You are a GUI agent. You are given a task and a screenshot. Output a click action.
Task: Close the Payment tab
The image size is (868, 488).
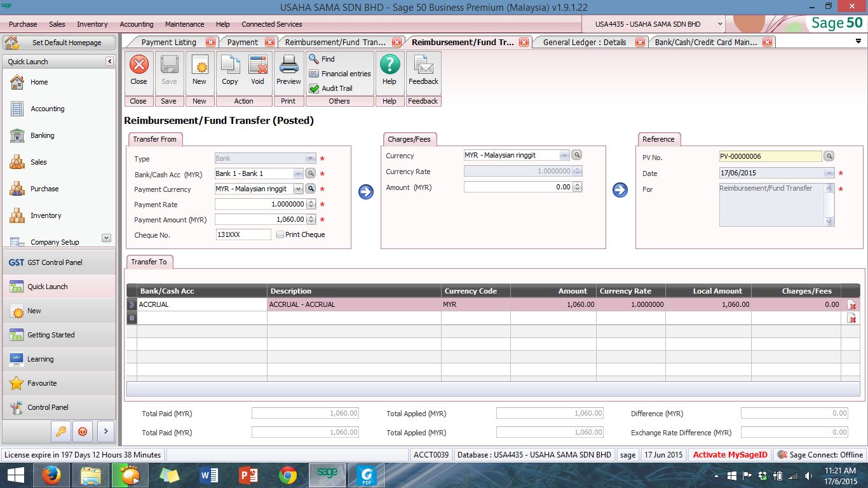(x=269, y=43)
